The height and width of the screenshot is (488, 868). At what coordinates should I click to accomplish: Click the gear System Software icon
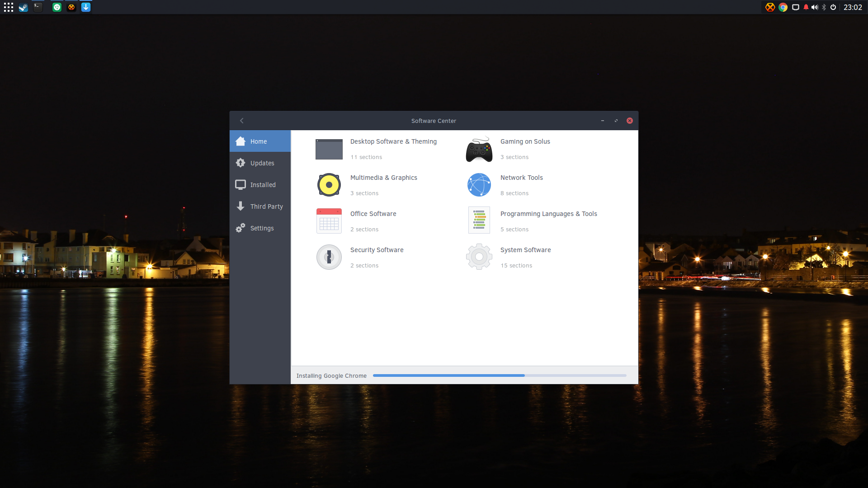point(479,257)
